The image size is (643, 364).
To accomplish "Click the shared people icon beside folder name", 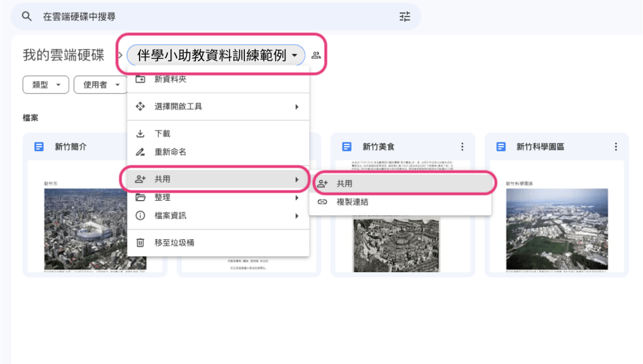I will 316,55.
